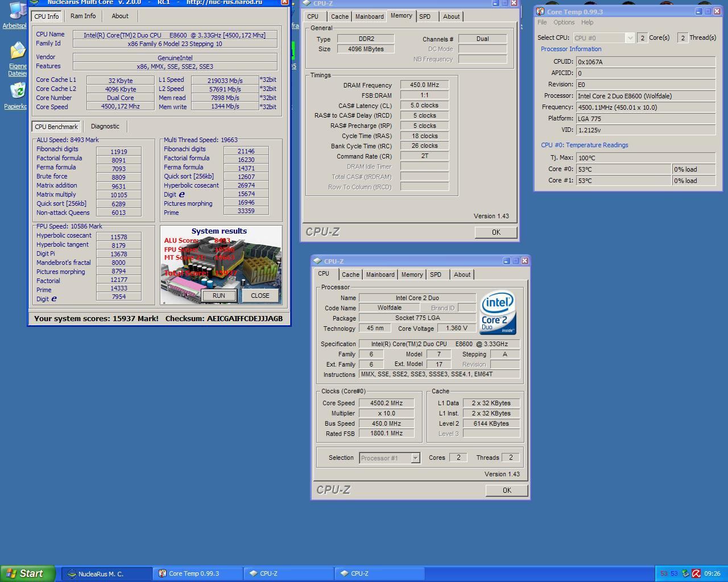The image size is (728, 582).
Task: Open Cache tab in lower CPU-Z window
Action: (351, 275)
